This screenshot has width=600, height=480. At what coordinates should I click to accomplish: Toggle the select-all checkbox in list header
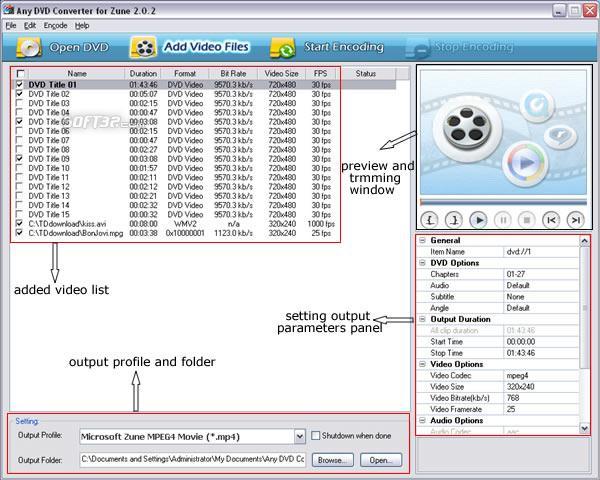(20, 73)
